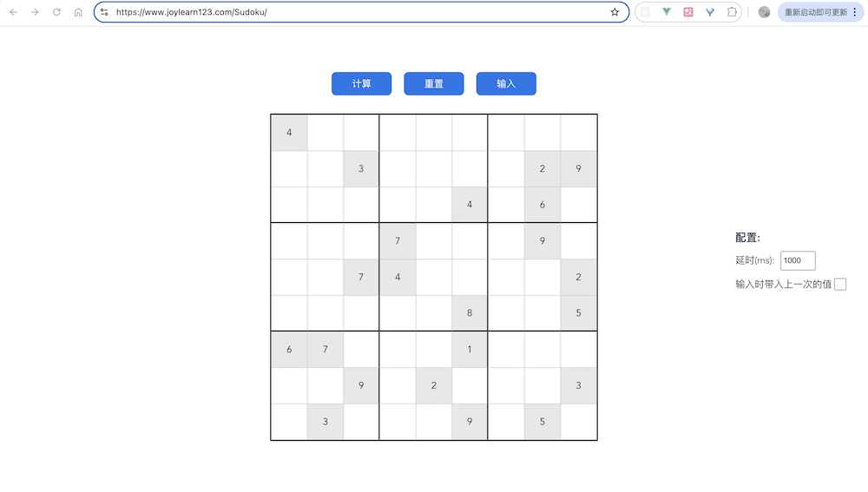Click the blue V extension icon
Screen dimensions: 868x492
click(710, 12)
